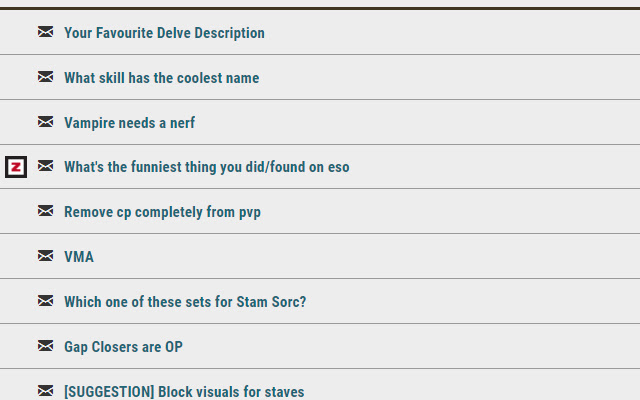The width and height of the screenshot is (640, 400).
Task: Click envelope icon next to Block visuals suggestion
Action: point(45,390)
